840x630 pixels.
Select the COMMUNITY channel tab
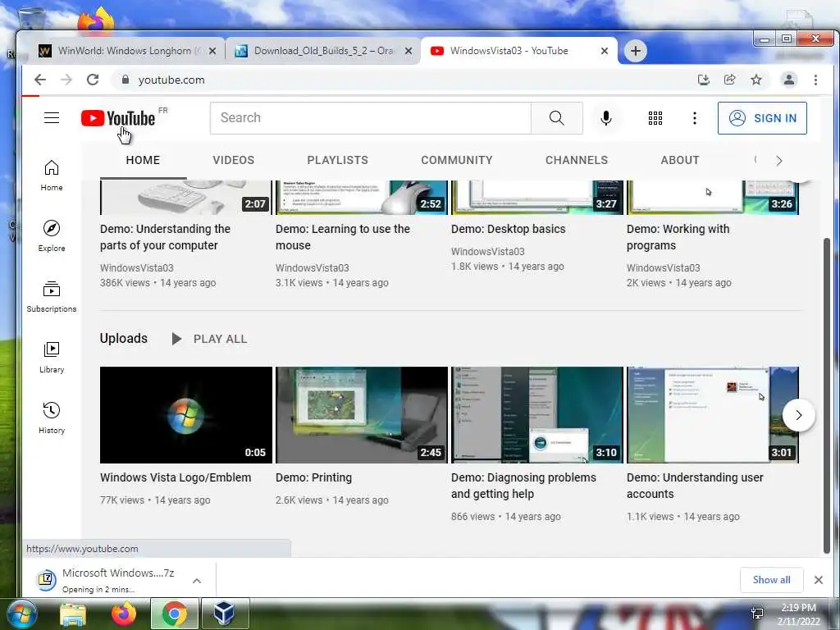point(456,160)
